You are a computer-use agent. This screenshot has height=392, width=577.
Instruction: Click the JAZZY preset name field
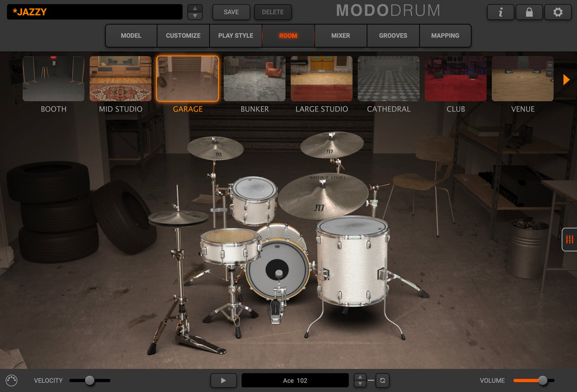(94, 12)
